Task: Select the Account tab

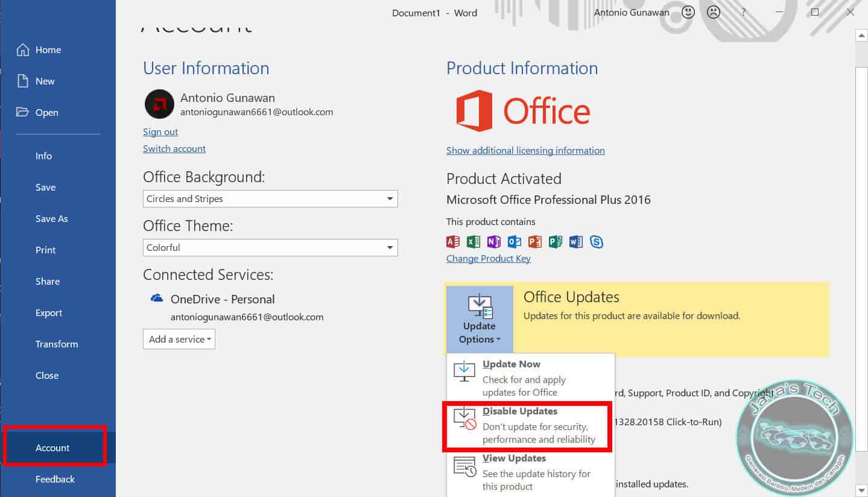Action: coord(58,448)
